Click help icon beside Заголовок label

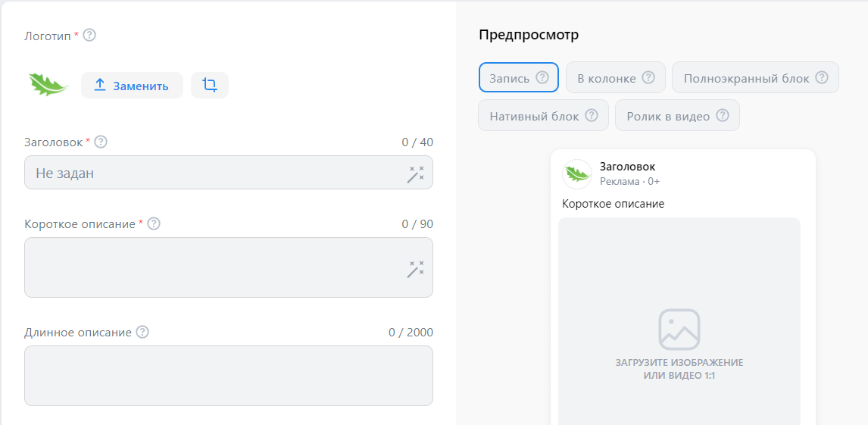(x=100, y=142)
